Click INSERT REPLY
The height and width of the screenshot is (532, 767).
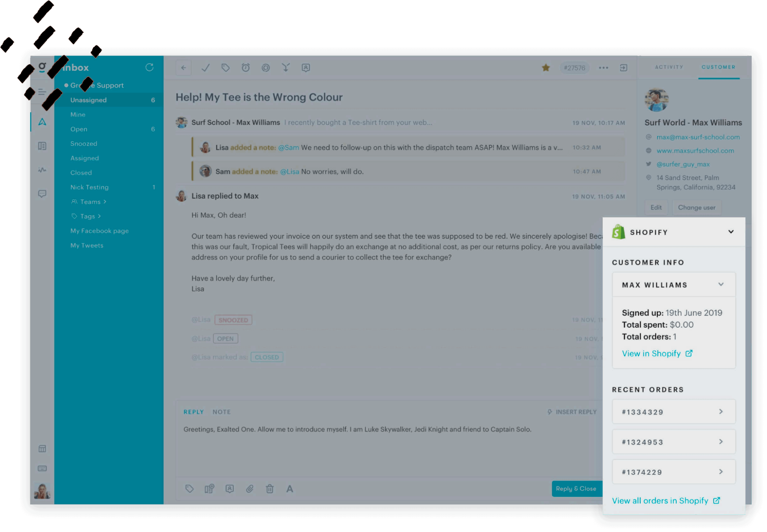572,412
